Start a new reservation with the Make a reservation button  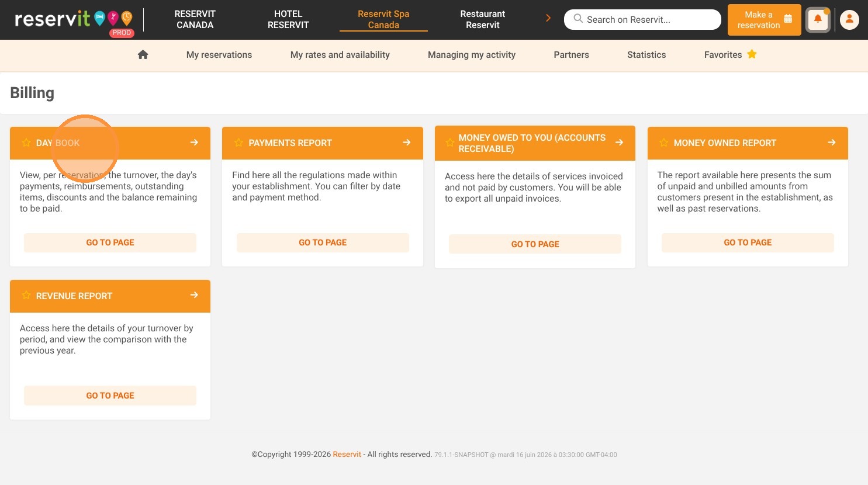(x=765, y=20)
